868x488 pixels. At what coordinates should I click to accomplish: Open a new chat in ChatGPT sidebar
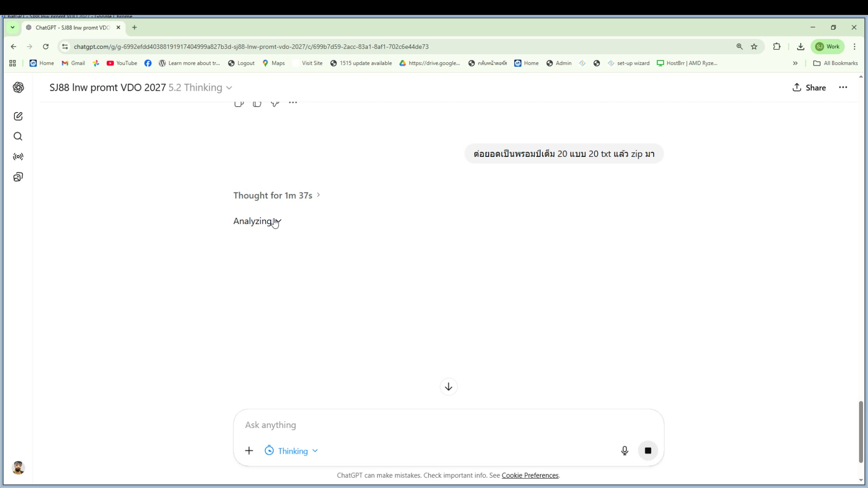point(18,116)
